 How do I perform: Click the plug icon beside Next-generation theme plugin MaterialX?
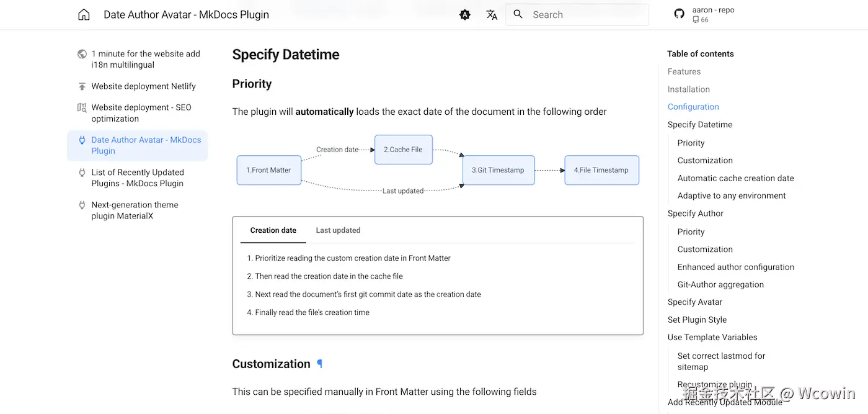point(82,205)
